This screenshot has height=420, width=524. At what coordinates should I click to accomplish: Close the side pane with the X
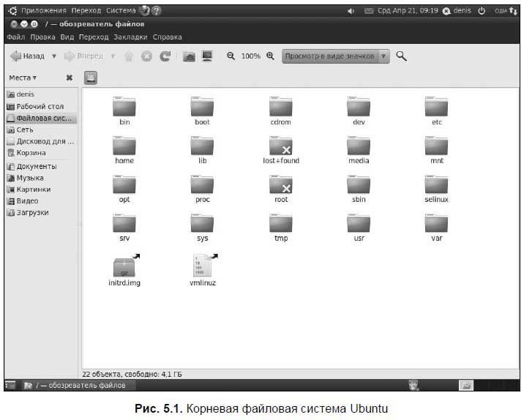[x=69, y=78]
